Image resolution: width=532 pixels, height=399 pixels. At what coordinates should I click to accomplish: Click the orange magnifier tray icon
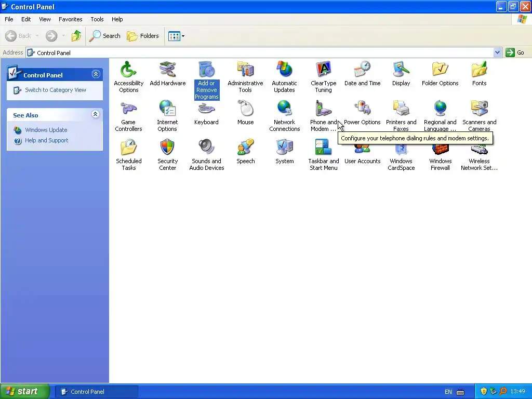(503, 392)
